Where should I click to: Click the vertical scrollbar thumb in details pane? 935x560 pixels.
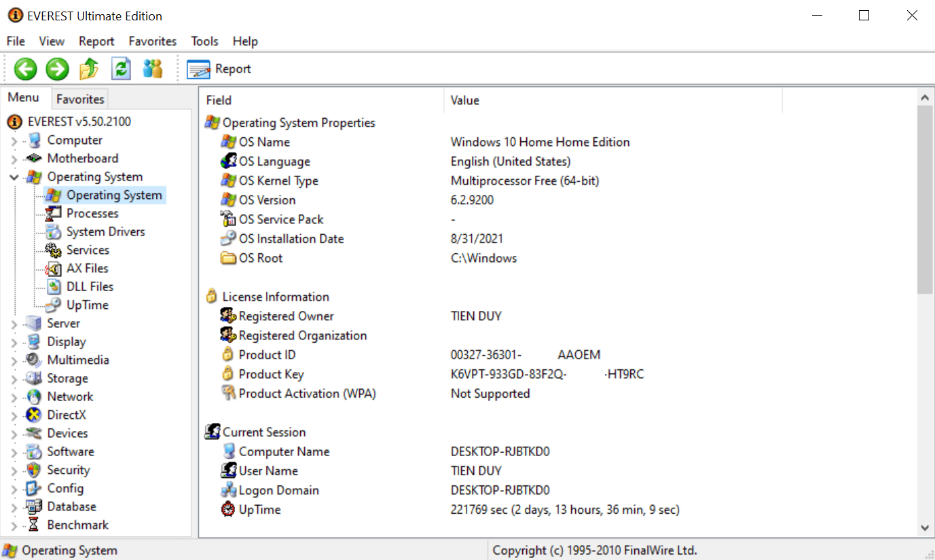coord(924,200)
